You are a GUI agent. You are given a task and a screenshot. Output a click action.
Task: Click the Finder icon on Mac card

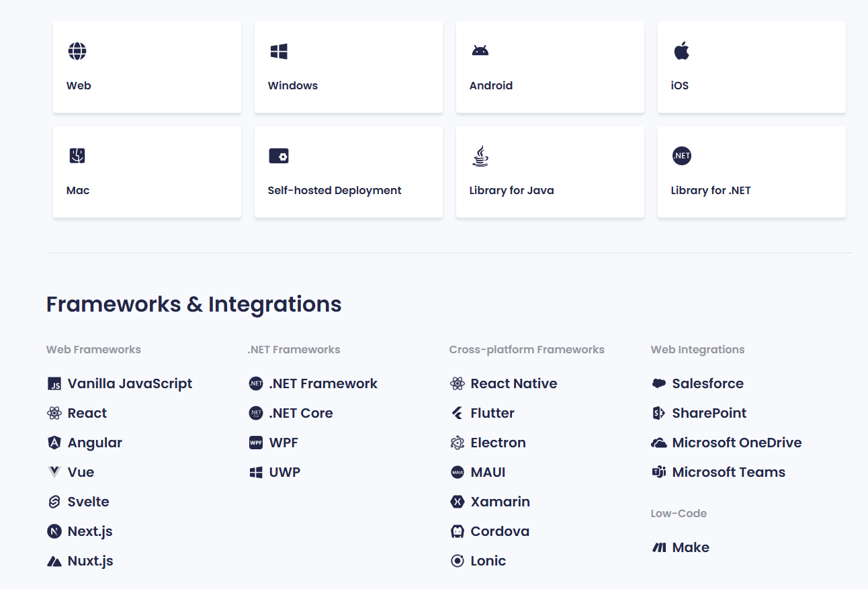77,156
